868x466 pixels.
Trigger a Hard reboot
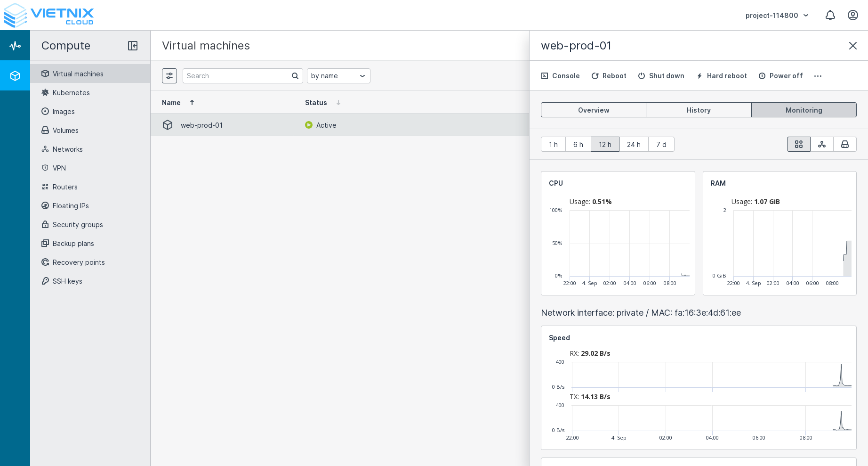click(x=722, y=75)
